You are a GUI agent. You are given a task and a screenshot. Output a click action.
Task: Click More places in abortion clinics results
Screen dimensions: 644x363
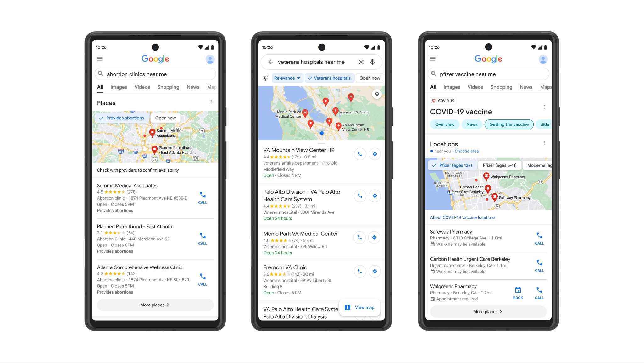[x=154, y=305]
